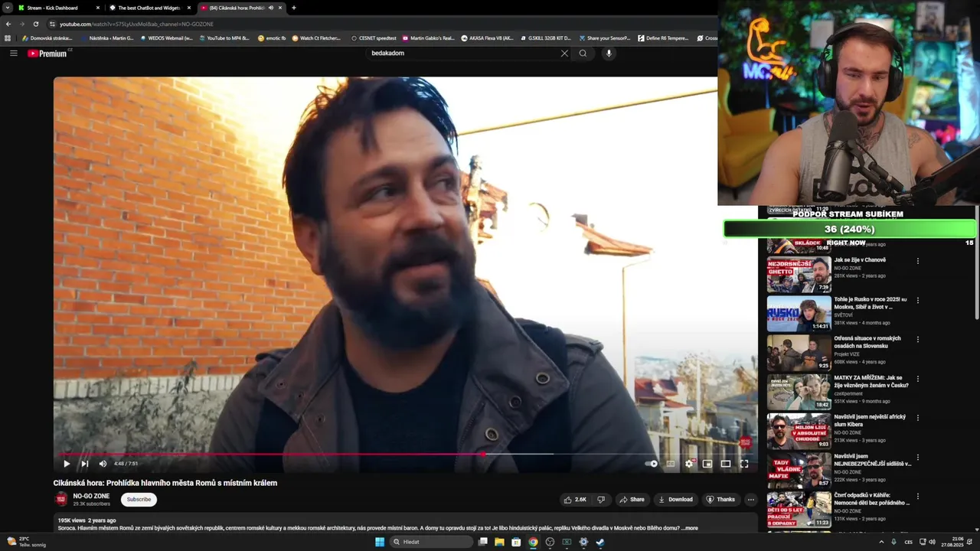Open Windows Start menu
980x551 pixels.
click(x=379, y=542)
